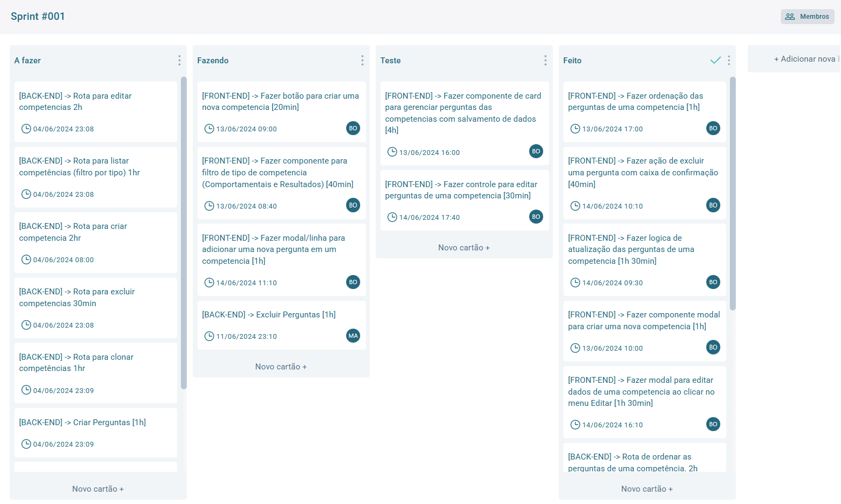Add new card in the Fazendo column
The width and height of the screenshot is (841, 504).
pyautogui.click(x=281, y=367)
